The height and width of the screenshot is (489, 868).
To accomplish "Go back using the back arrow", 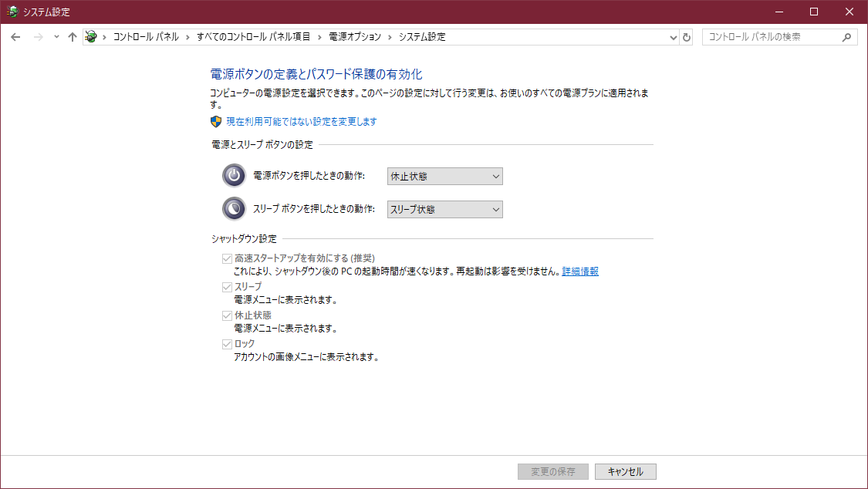I will tap(15, 37).
